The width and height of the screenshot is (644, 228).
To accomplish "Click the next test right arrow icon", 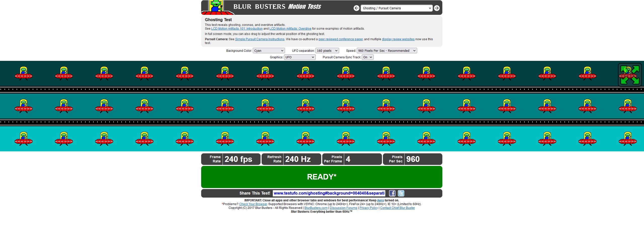I will pos(437,8).
